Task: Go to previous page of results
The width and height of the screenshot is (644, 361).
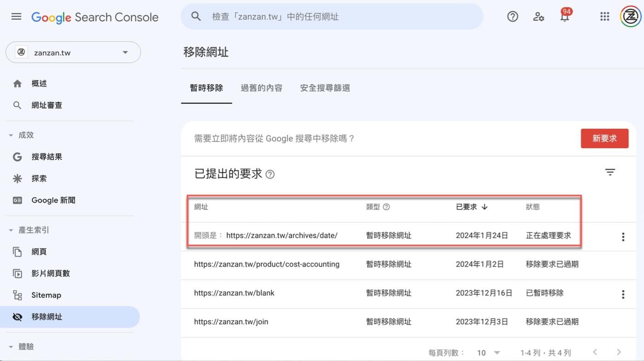Action: tap(595, 353)
